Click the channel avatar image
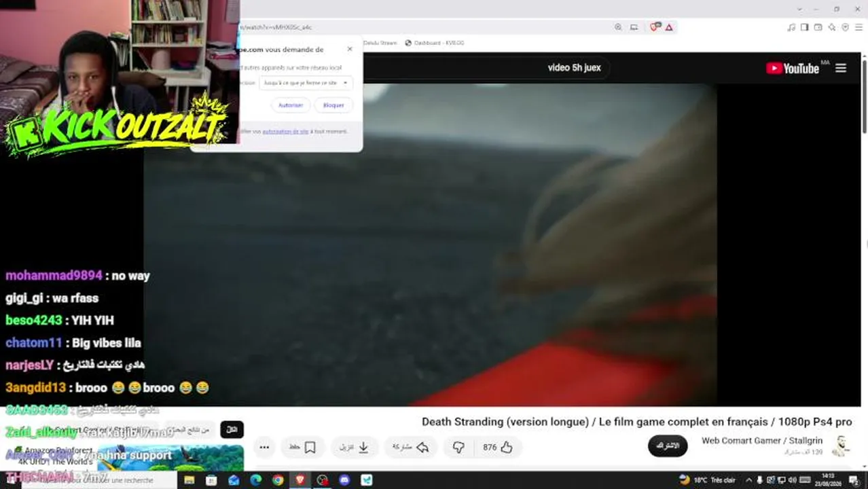Image resolution: width=868 pixels, height=489 pixels. point(842,446)
